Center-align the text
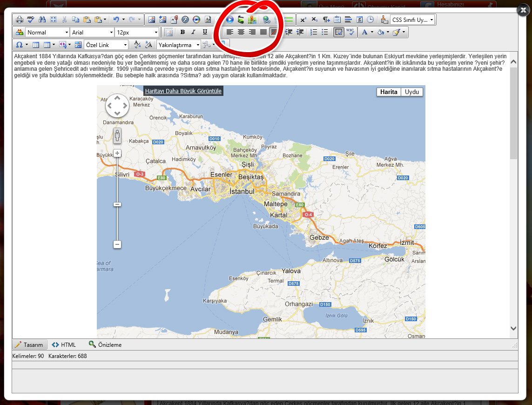The width and height of the screenshot is (532, 405). (x=241, y=32)
